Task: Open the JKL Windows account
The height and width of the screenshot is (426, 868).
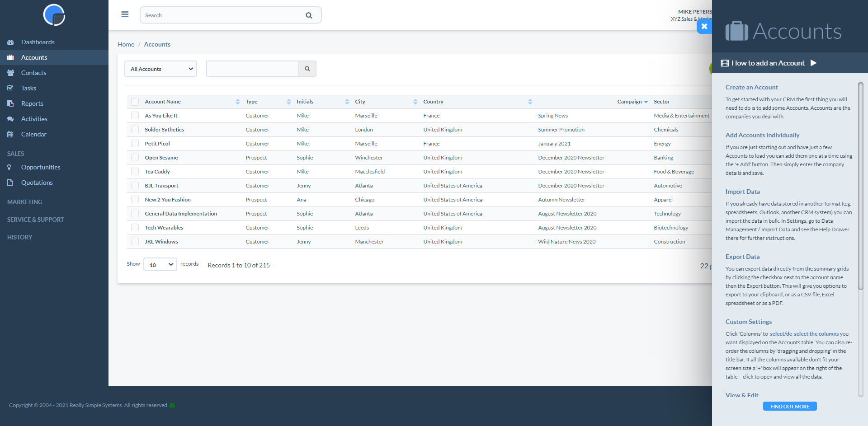Action: pyautogui.click(x=161, y=242)
